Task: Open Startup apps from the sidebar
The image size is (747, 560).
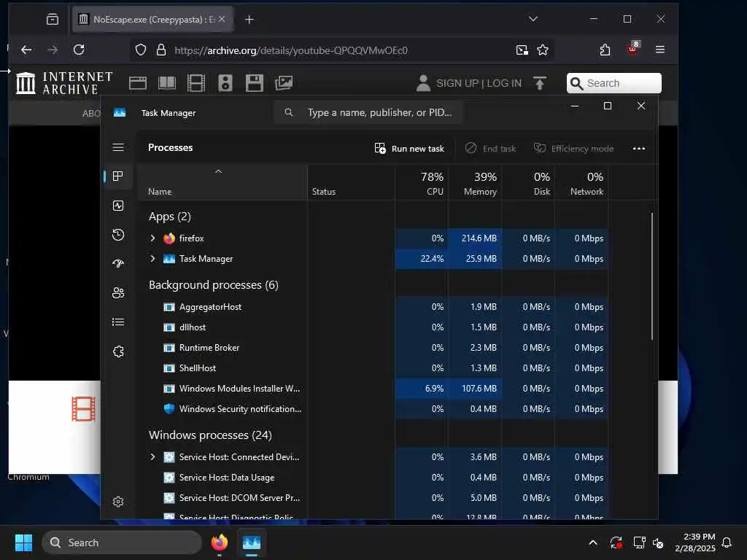Action: click(118, 264)
